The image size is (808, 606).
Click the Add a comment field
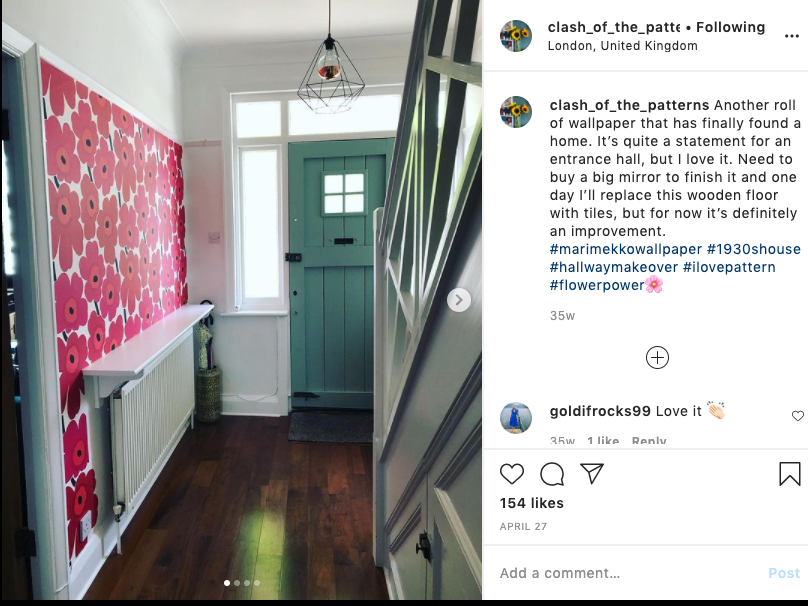(629, 573)
